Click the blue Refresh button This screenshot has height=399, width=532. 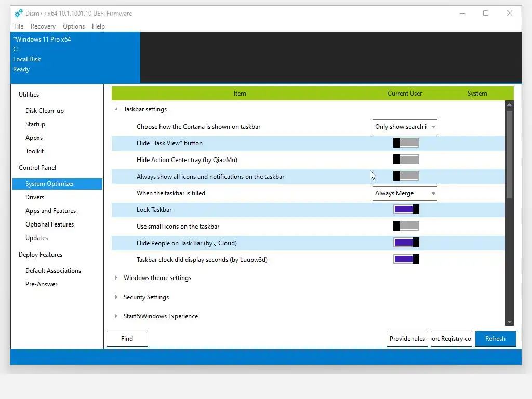click(x=495, y=339)
